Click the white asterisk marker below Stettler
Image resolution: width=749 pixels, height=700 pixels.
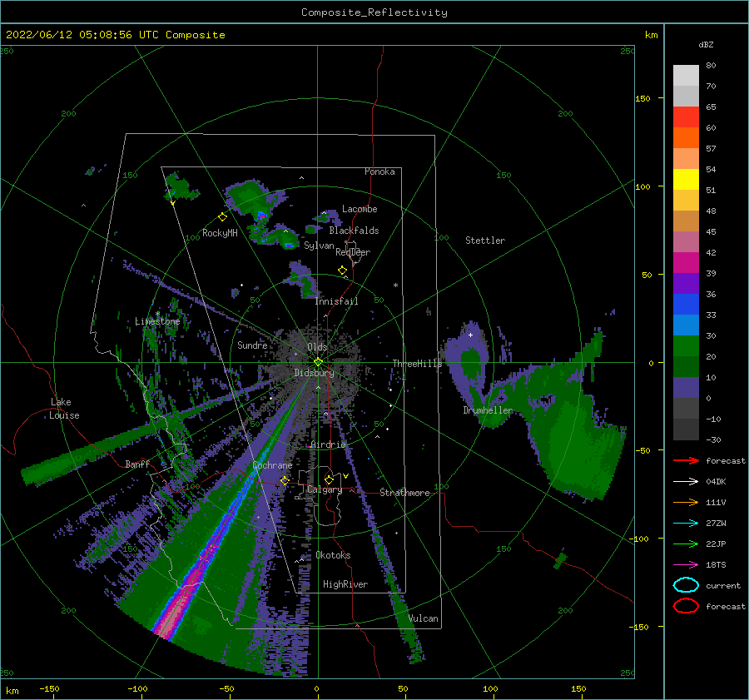tap(395, 285)
